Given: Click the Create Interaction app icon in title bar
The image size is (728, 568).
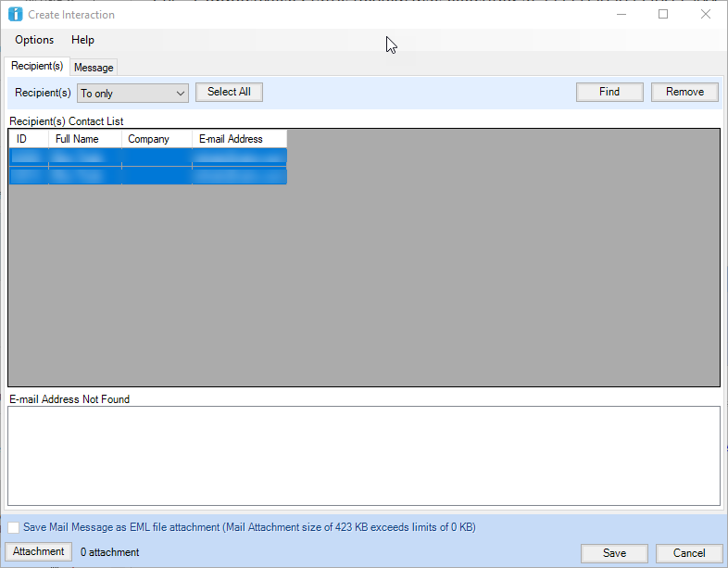Looking at the screenshot, I should [x=15, y=15].
